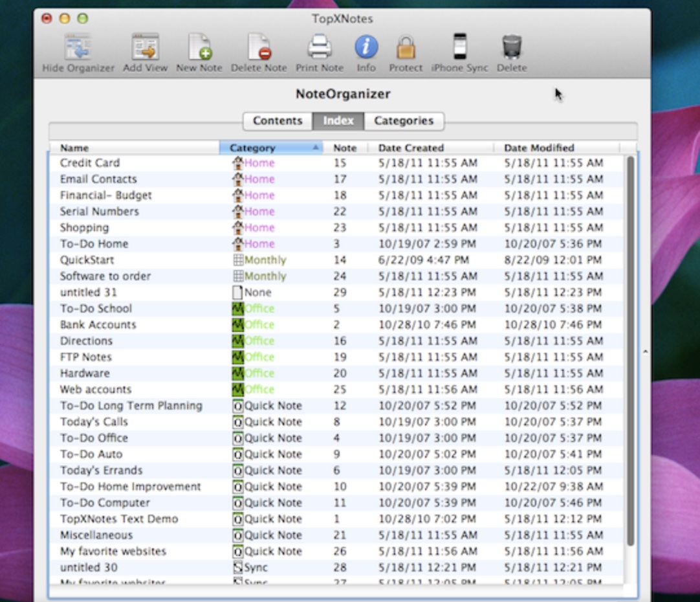This screenshot has width=700, height=602.
Task: Sort by the Category column header
Action: click(x=270, y=148)
